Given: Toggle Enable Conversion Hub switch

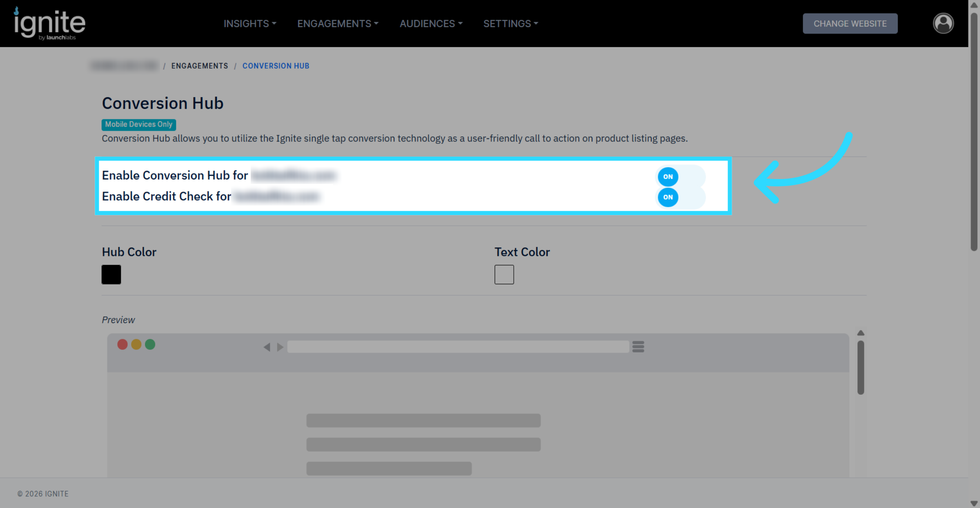Looking at the screenshot, I should pos(680,177).
